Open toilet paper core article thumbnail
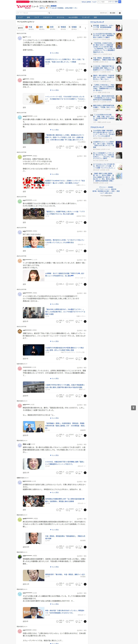Screen dimensions: 138x644 tap(34, 99)
